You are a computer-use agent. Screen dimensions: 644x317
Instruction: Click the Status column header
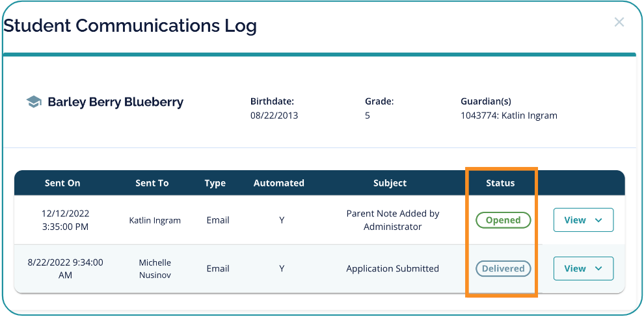point(500,183)
